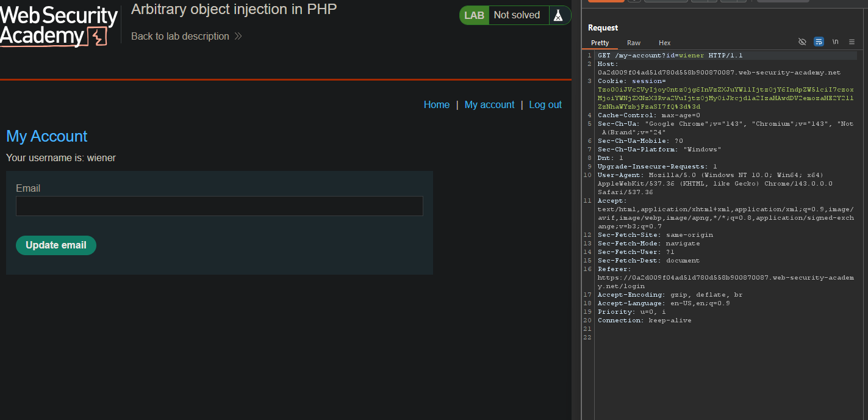Click the Sec-Fetch-Mode: navigate header

(648, 244)
